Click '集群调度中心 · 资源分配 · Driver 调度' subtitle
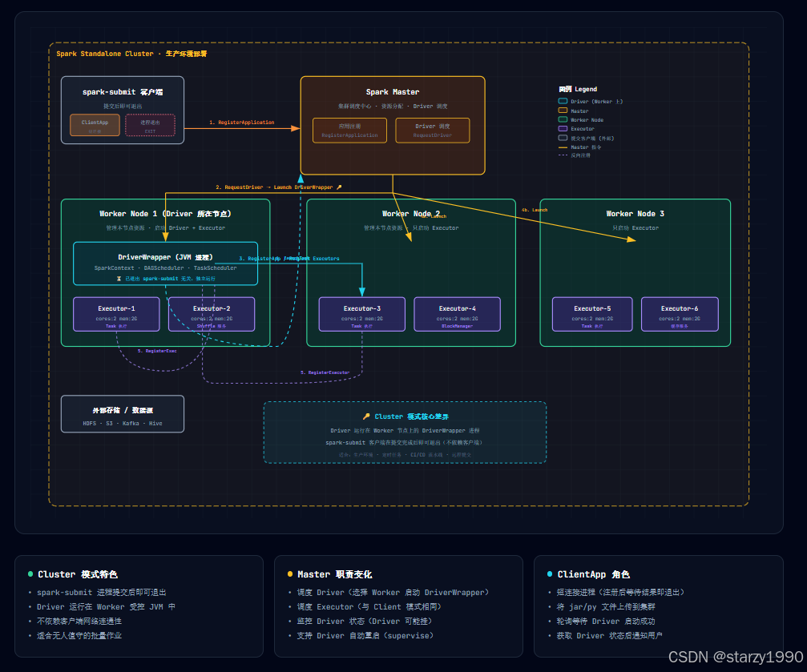Image resolution: width=807 pixels, height=672 pixels. (393, 107)
